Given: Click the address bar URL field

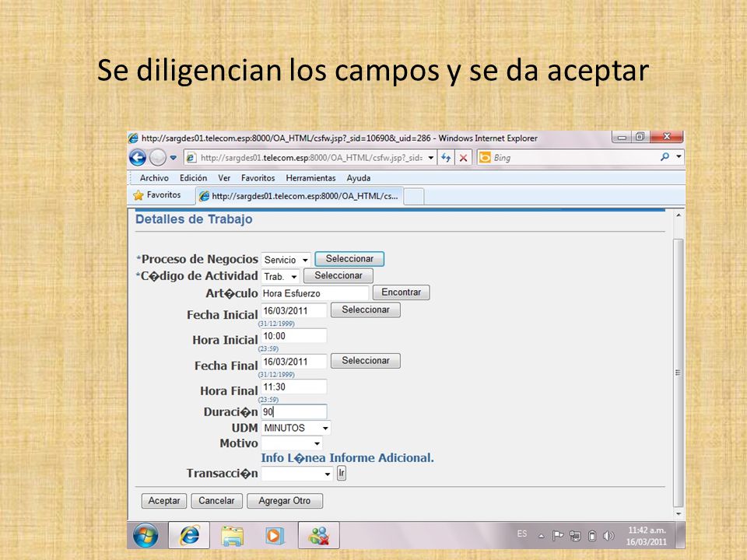Looking at the screenshot, I should tap(310, 158).
